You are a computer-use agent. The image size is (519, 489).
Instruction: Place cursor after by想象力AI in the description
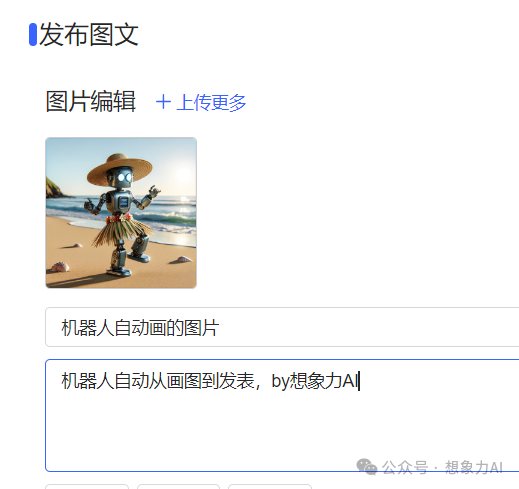(359, 381)
